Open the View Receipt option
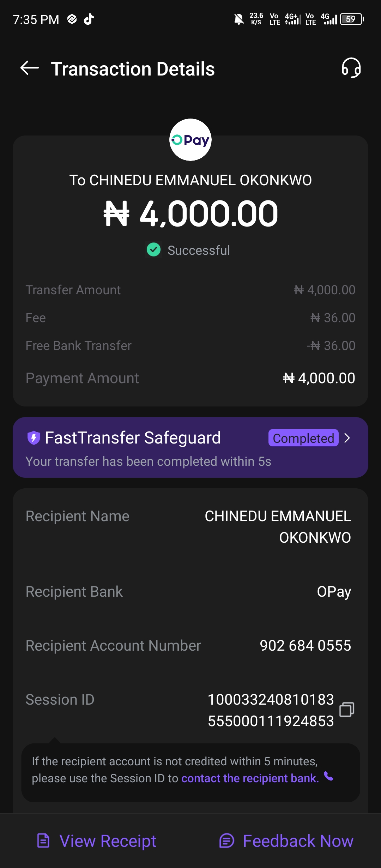Viewport: 381px width, 868px height. click(108, 841)
